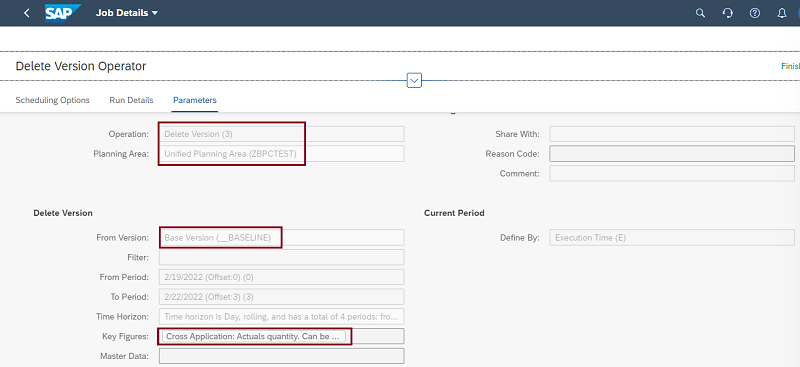Click the Master Data field
This screenshot has height=367, width=800.
(x=282, y=356)
